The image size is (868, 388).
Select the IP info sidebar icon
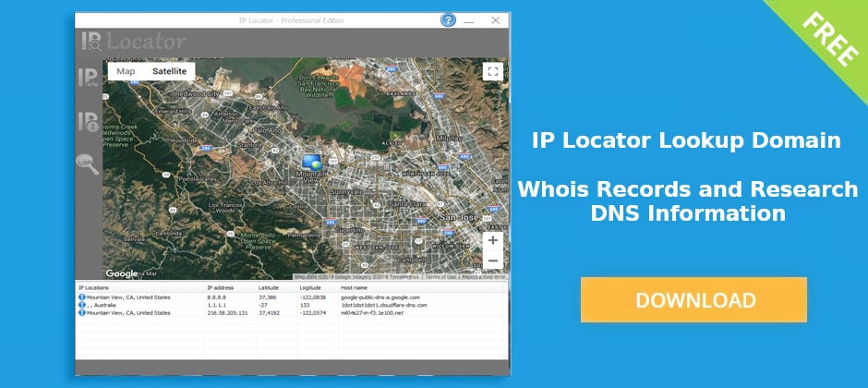[x=88, y=121]
